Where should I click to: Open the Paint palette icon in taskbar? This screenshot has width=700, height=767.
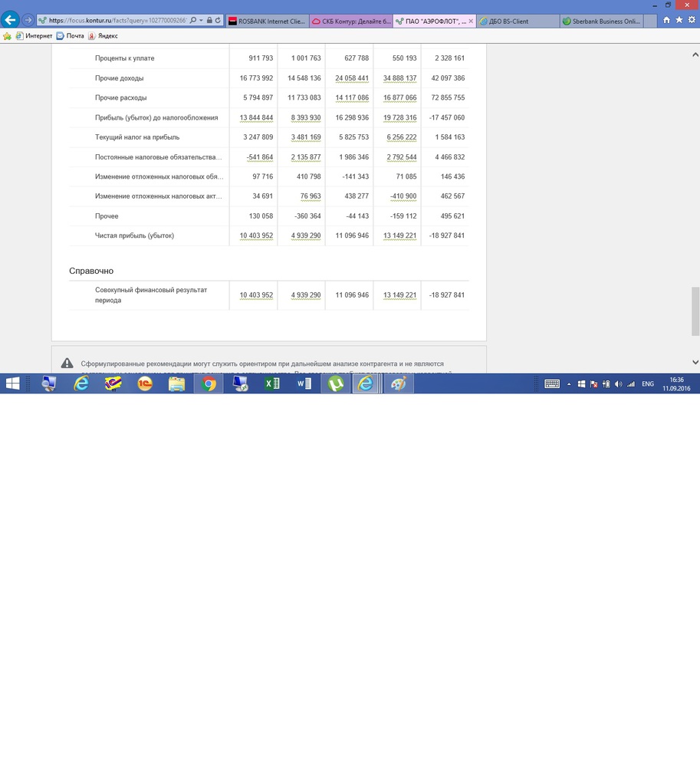pyautogui.click(x=399, y=384)
